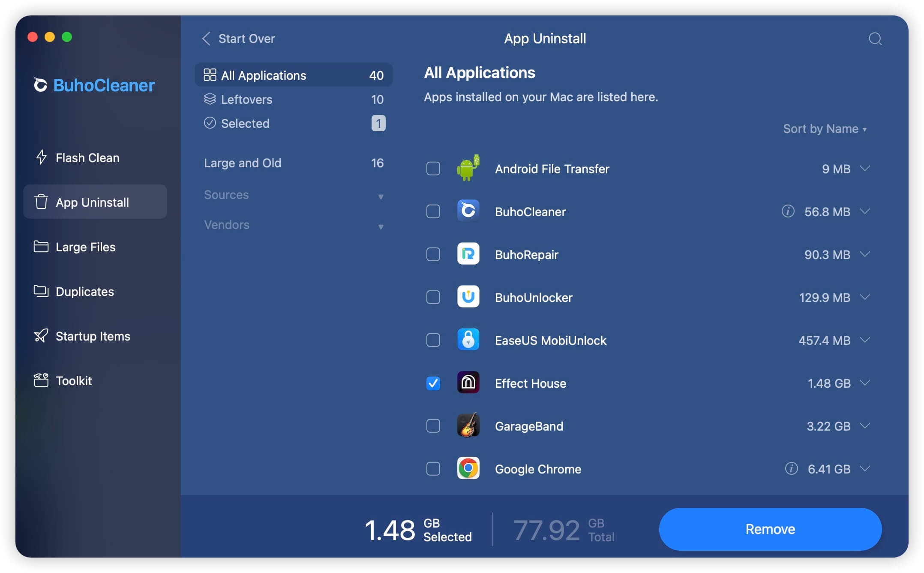Toggle the Effect House checkbox on

pos(433,382)
